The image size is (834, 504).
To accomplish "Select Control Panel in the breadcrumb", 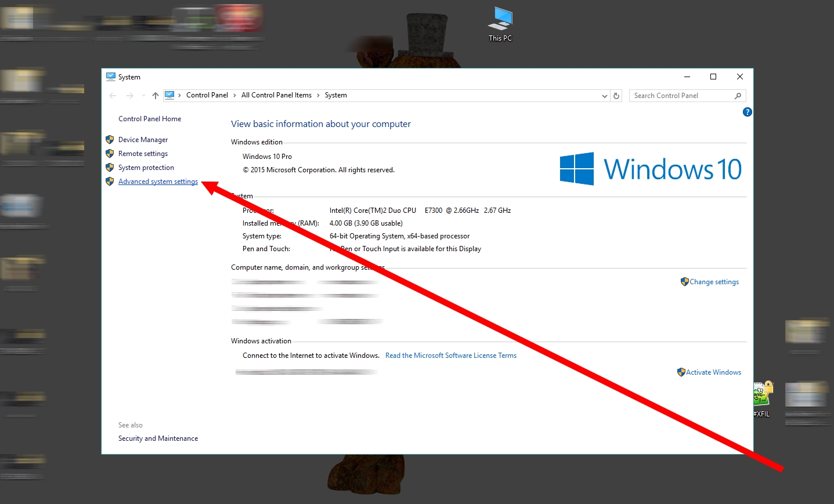I will click(207, 95).
